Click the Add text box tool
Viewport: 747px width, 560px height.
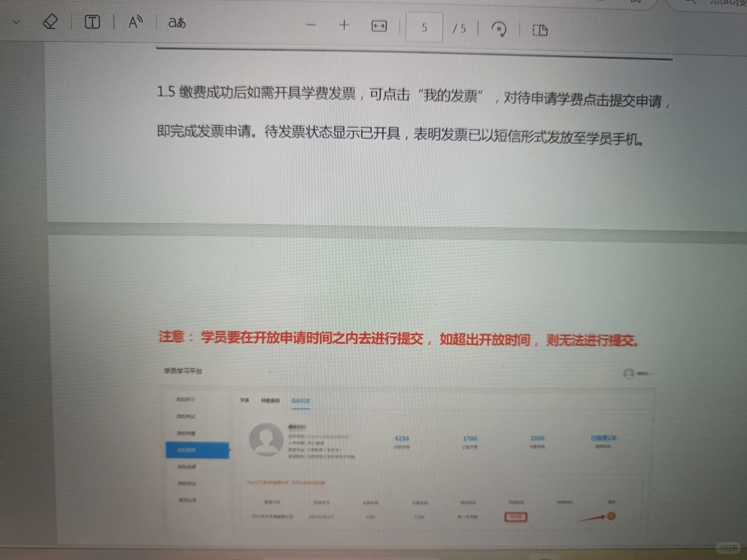coord(92,22)
